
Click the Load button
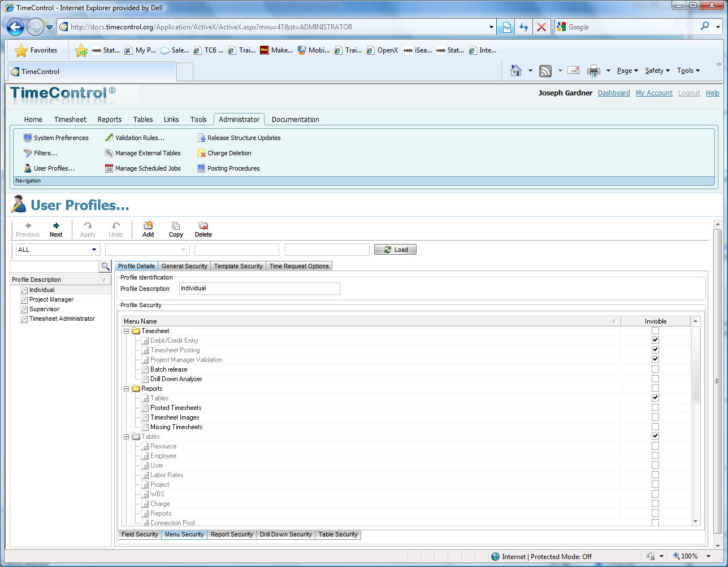pos(395,250)
